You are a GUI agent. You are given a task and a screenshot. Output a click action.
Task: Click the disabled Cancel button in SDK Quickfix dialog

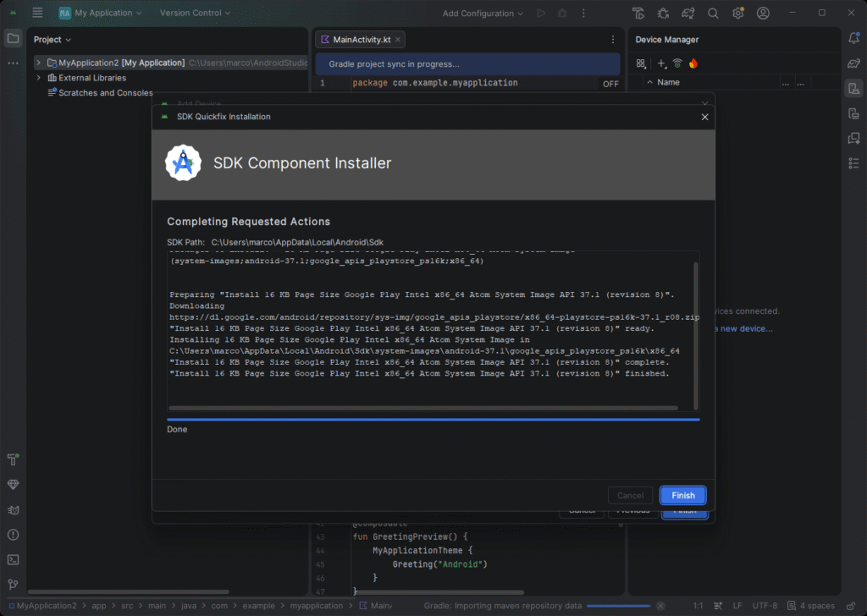tap(630, 496)
